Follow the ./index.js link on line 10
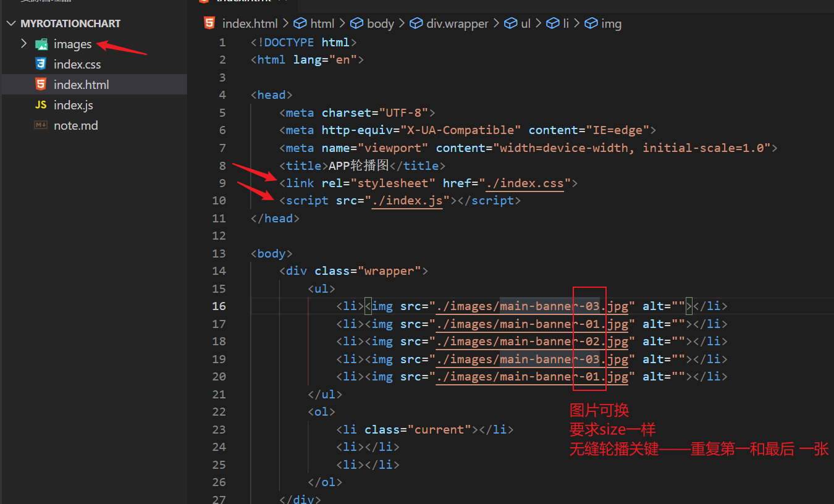Screen dimensions: 834x504 [406, 201]
